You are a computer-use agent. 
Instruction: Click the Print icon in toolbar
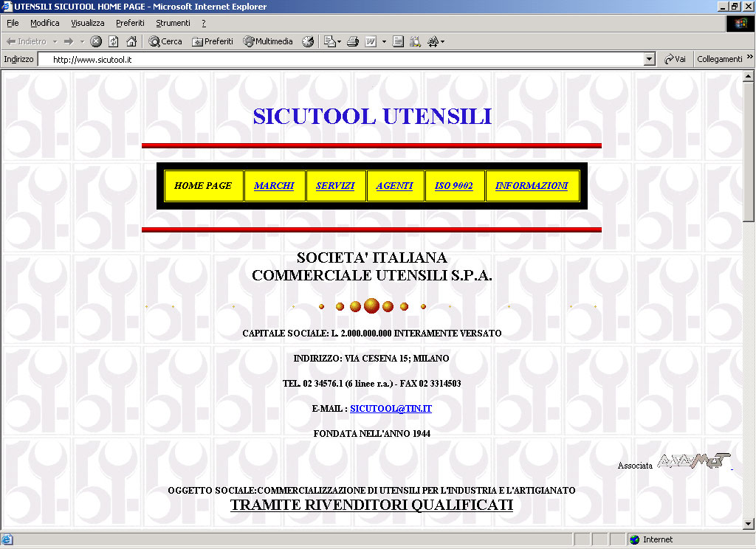pyautogui.click(x=353, y=41)
